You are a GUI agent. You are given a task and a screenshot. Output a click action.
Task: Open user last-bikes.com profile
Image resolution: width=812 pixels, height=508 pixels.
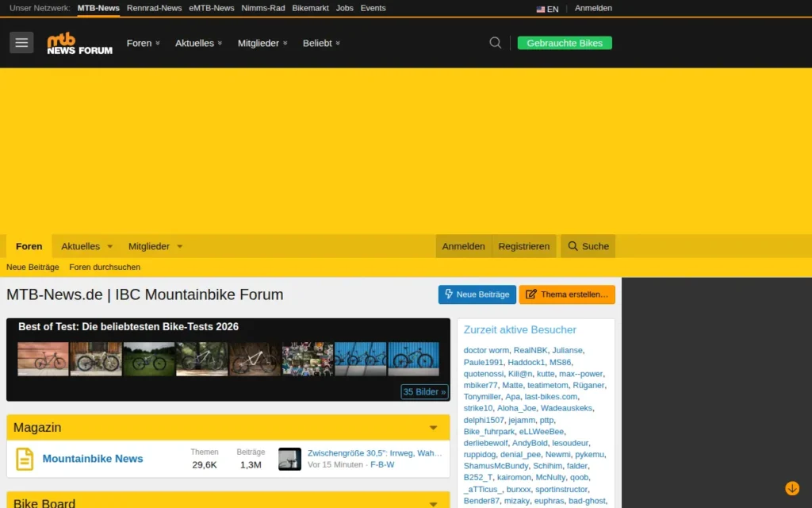(550, 397)
